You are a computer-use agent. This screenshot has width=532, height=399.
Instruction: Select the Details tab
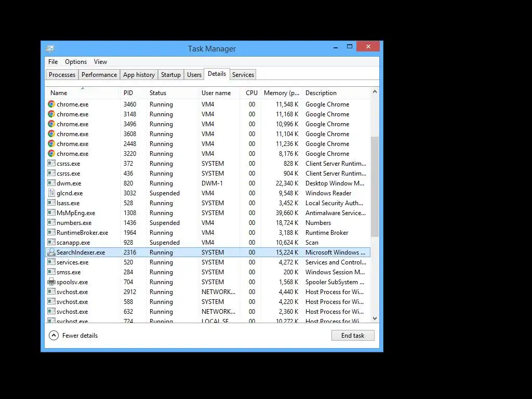point(217,74)
